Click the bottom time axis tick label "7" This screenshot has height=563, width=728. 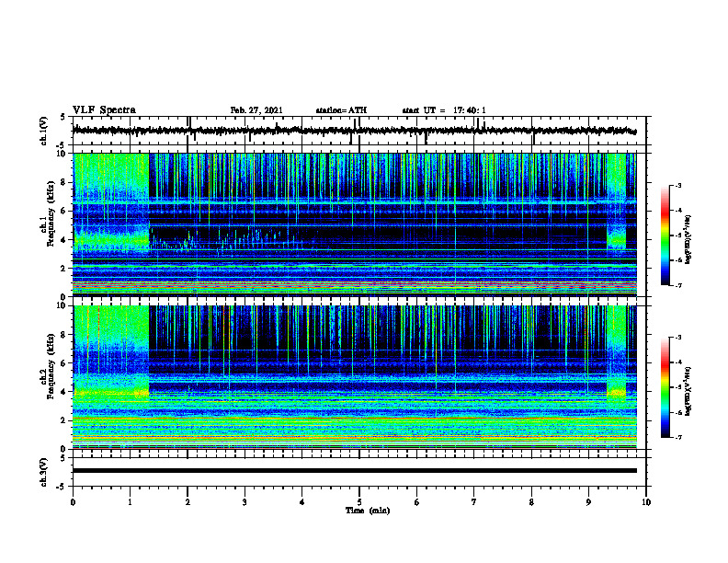point(474,502)
